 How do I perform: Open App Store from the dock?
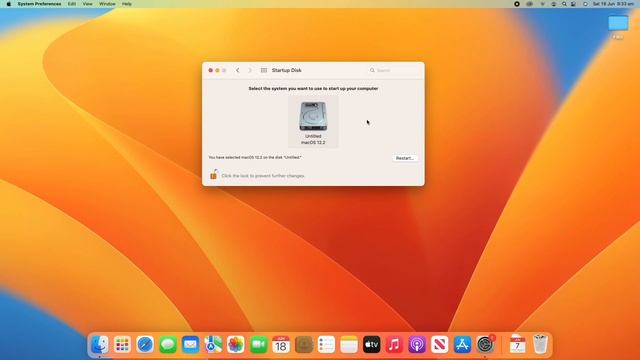click(462, 344)
